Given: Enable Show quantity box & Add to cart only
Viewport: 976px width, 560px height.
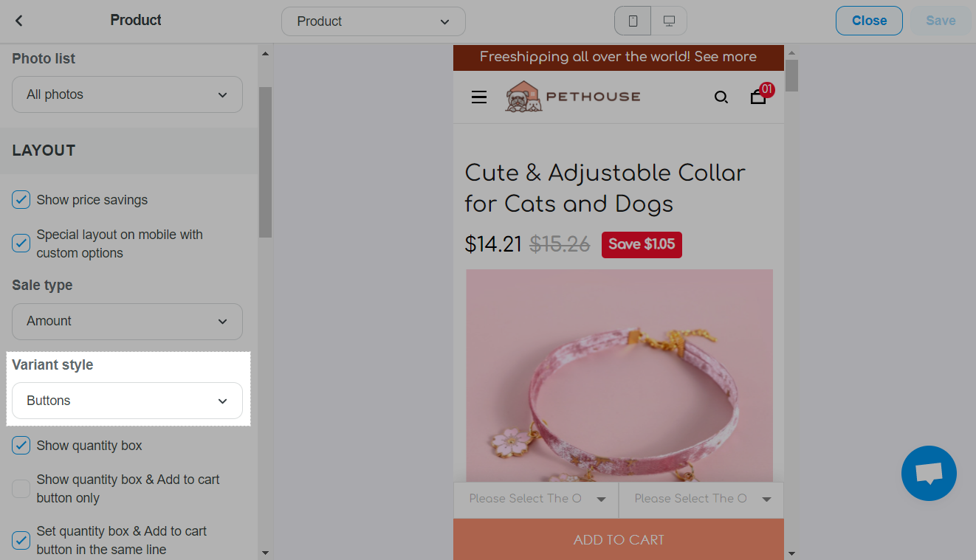Looking at the screenshot, I should point(21,488).
